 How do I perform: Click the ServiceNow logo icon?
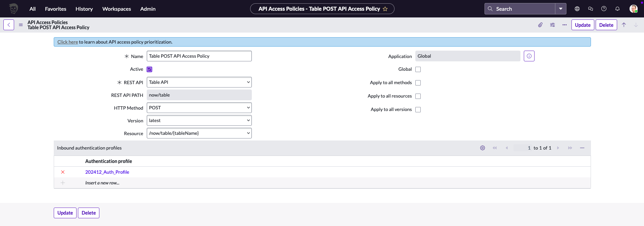pos(13,9)
